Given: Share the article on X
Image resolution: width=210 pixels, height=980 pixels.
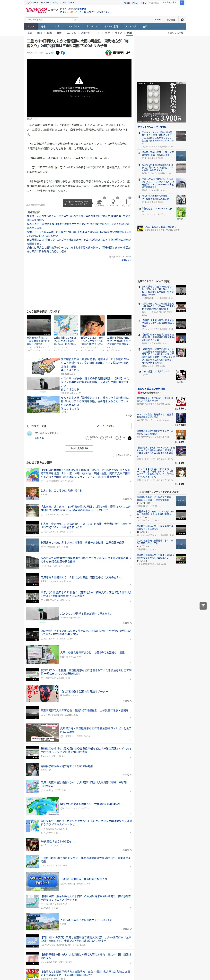Looking at the screenshot, I should (58, 53).
